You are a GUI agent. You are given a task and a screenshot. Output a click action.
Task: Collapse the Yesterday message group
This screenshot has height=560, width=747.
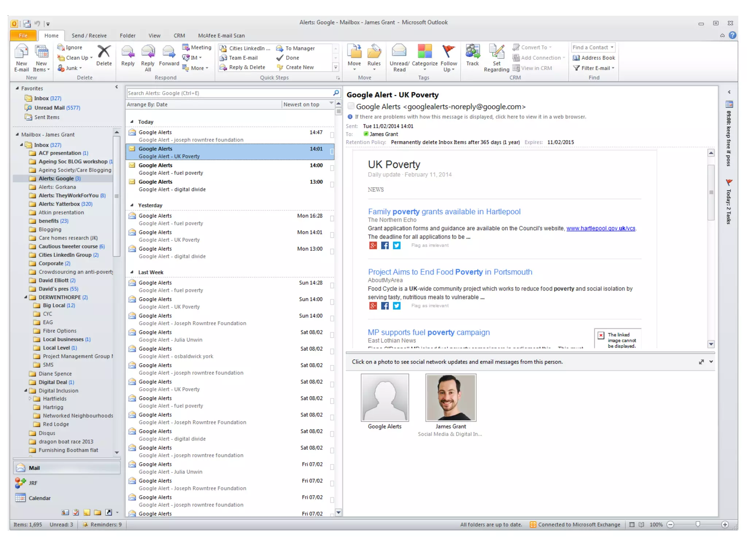click(132, 205)
